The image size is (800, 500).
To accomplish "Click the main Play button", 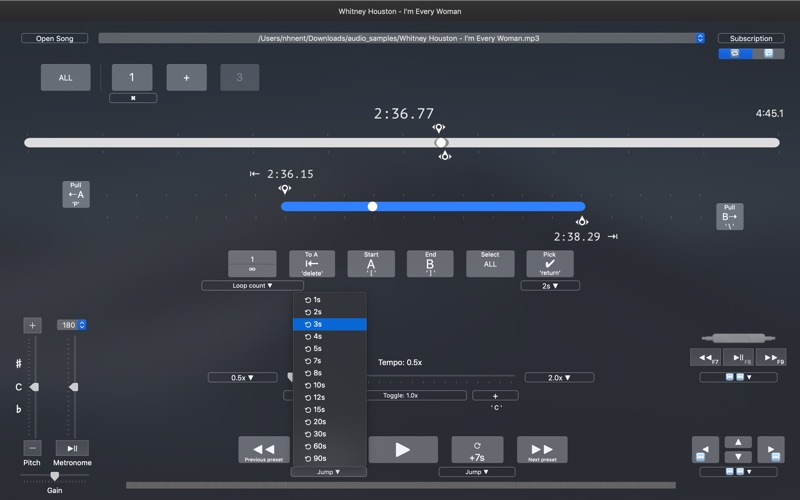I will [x=403, y=450].
